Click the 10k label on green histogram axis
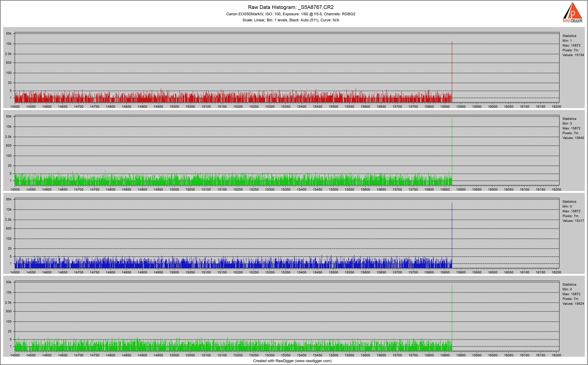588x365 pixels. (x=9, y=127)
